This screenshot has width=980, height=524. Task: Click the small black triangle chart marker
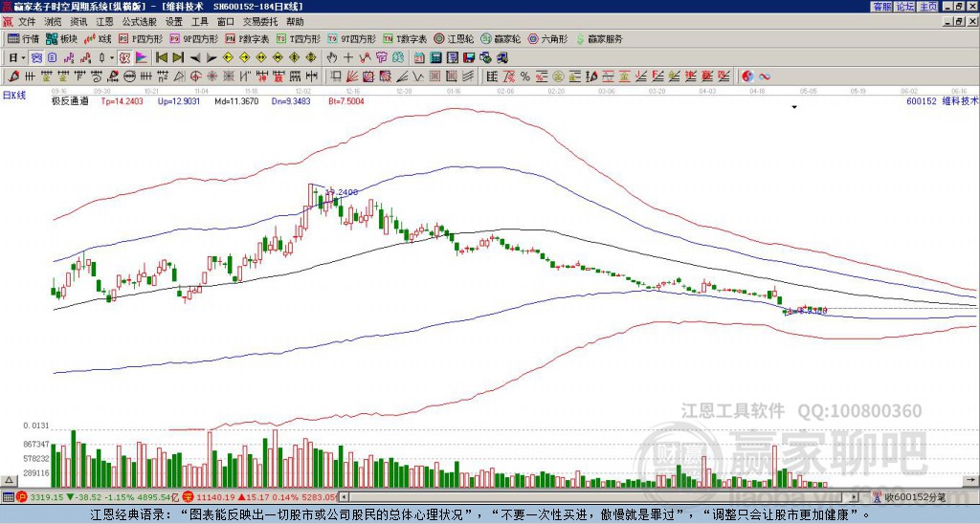(x=793, y=108)
